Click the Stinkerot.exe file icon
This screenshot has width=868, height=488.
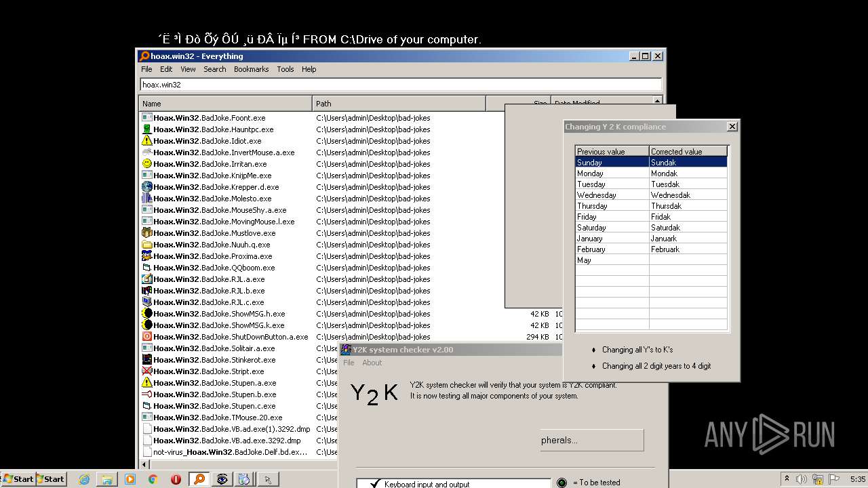tap(146, 359)
